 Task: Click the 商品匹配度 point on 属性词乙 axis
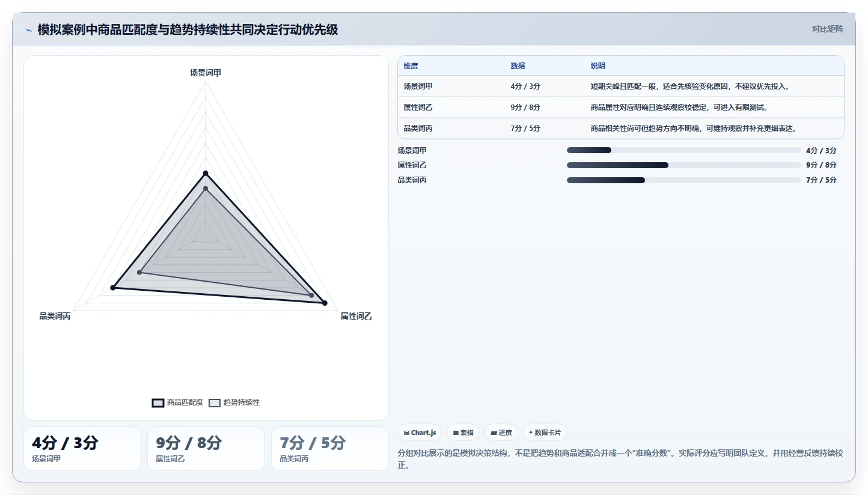click(325, 303)
